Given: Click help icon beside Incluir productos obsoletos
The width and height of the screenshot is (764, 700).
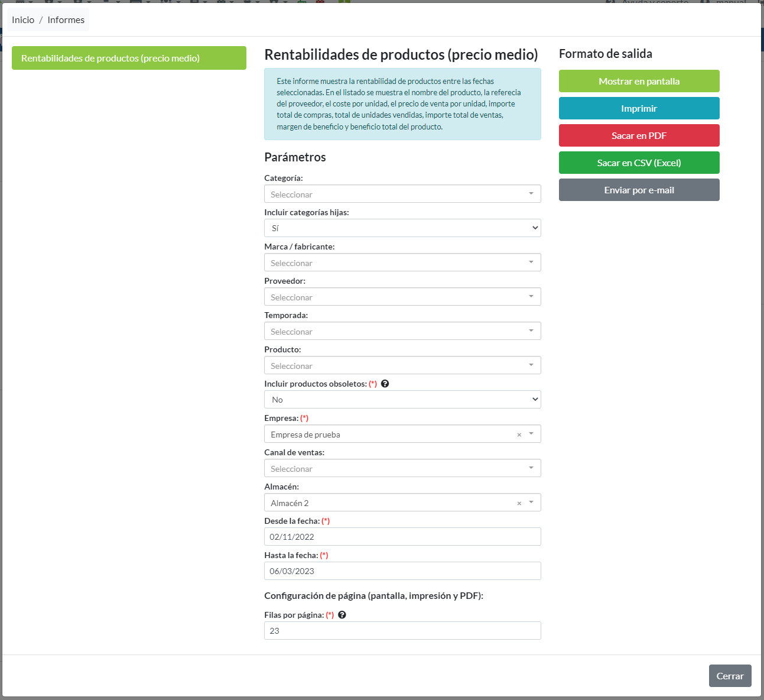Looking at the screenshot, I should 385,384.
